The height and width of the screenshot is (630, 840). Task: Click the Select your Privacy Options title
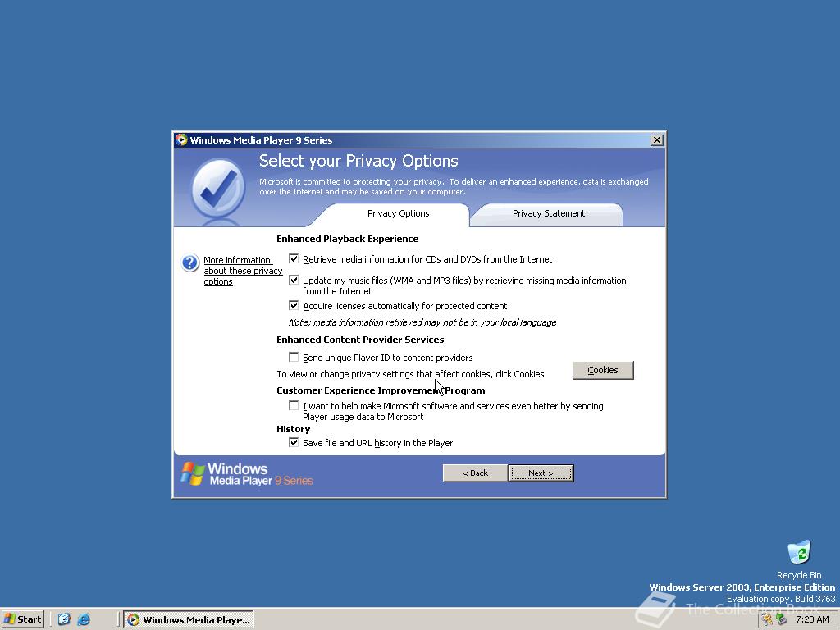coord(358,161)
